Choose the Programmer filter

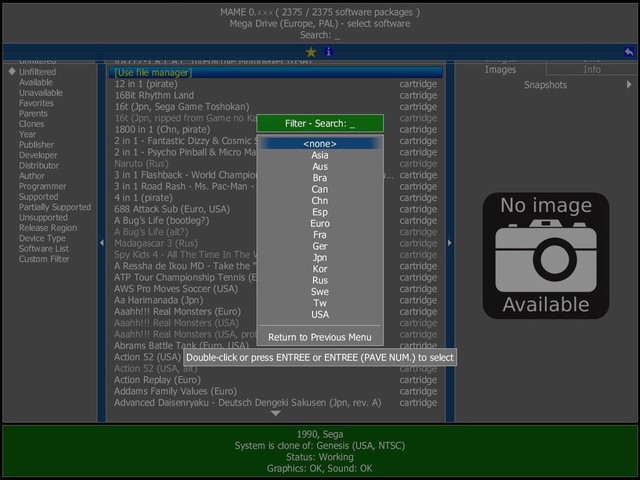[42, 187]
